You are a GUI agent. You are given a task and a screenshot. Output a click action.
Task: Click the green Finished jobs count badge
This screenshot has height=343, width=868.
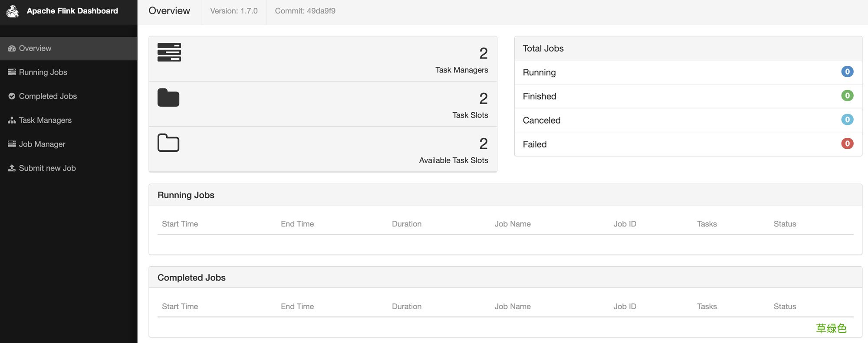tap(847, 96)
